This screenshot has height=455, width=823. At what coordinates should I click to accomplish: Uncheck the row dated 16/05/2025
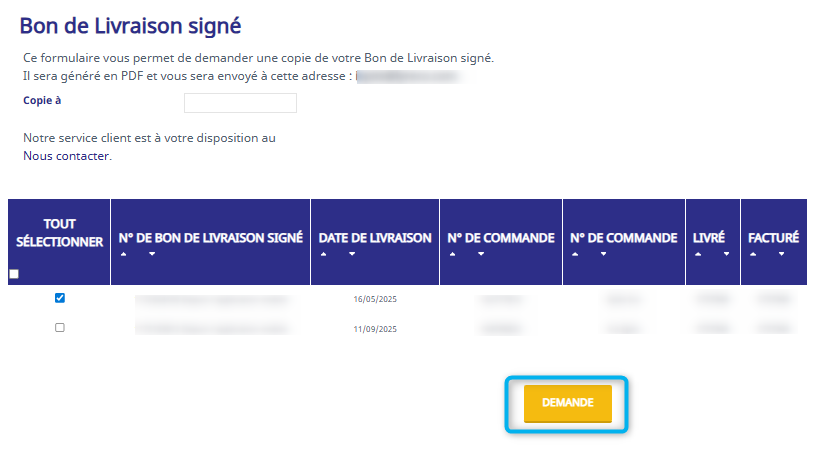point(60,298)
